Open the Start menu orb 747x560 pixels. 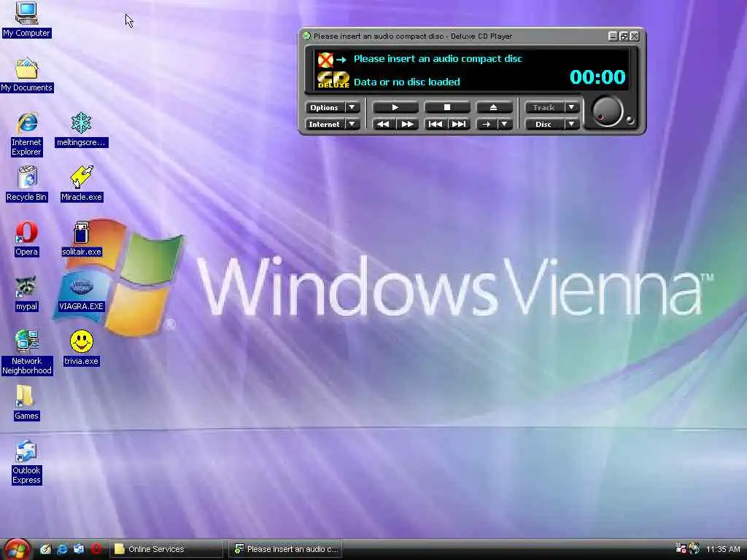pyautogui.click(x=17, y=550)
